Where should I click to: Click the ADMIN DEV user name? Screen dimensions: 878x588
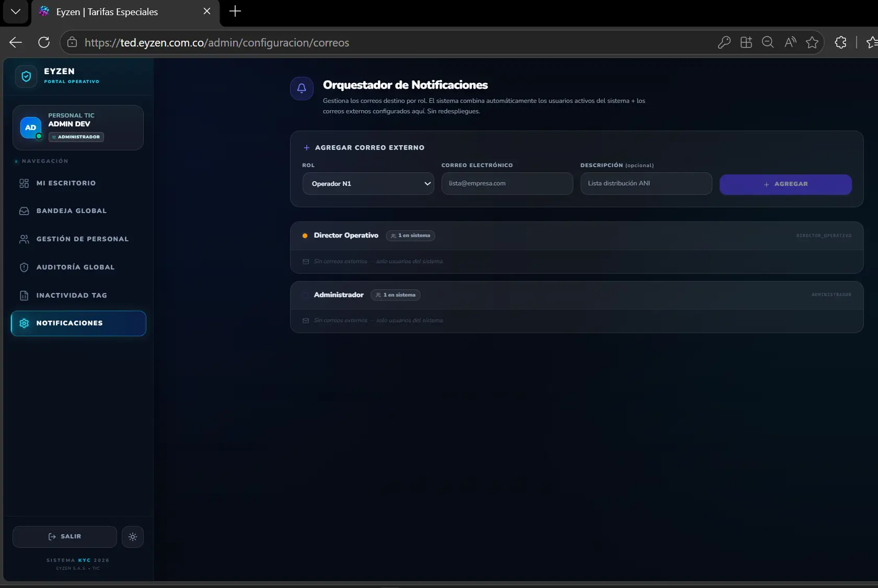coord(69,124)
